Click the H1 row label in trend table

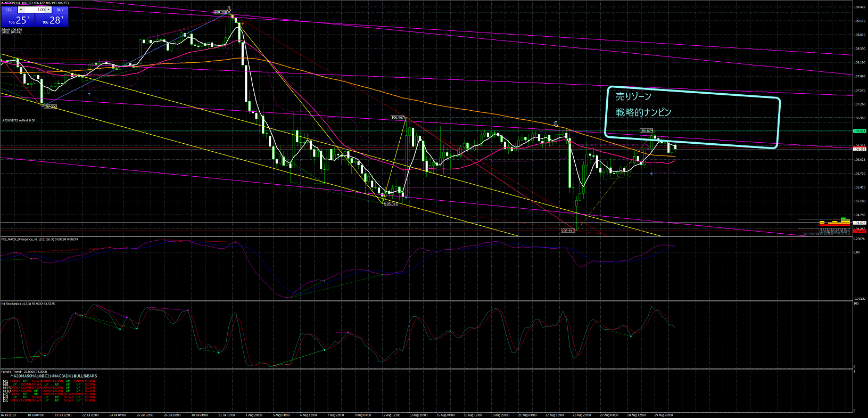(x=5, y=394)
